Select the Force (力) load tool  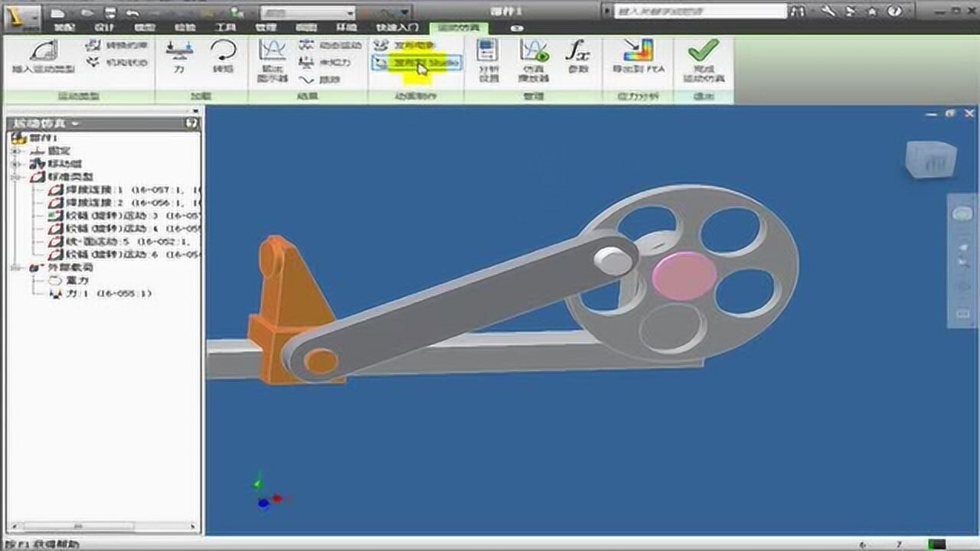(x=179, y=57)
